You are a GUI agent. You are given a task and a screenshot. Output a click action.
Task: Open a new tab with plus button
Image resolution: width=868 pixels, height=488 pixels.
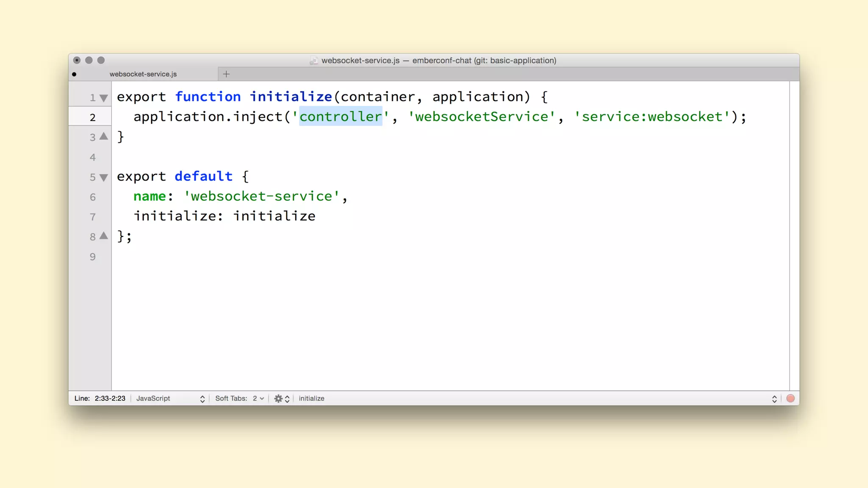click(226, 74)
